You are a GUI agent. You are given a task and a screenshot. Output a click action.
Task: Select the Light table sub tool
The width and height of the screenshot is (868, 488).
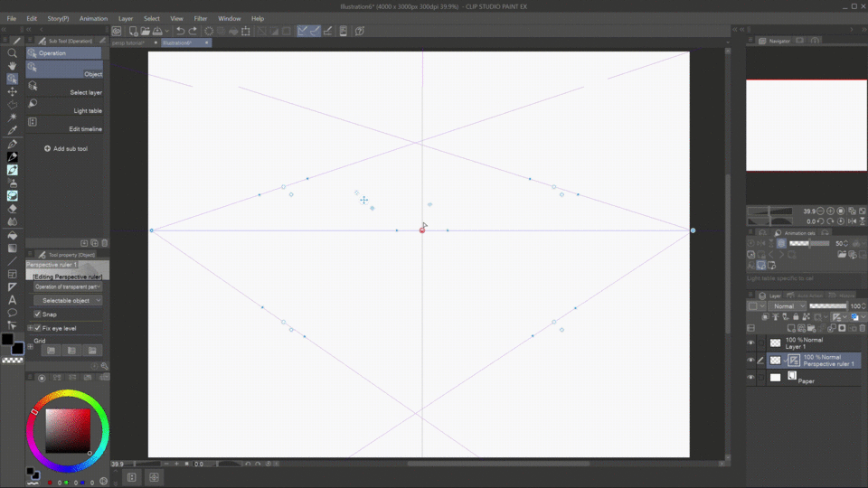point(64,106)
